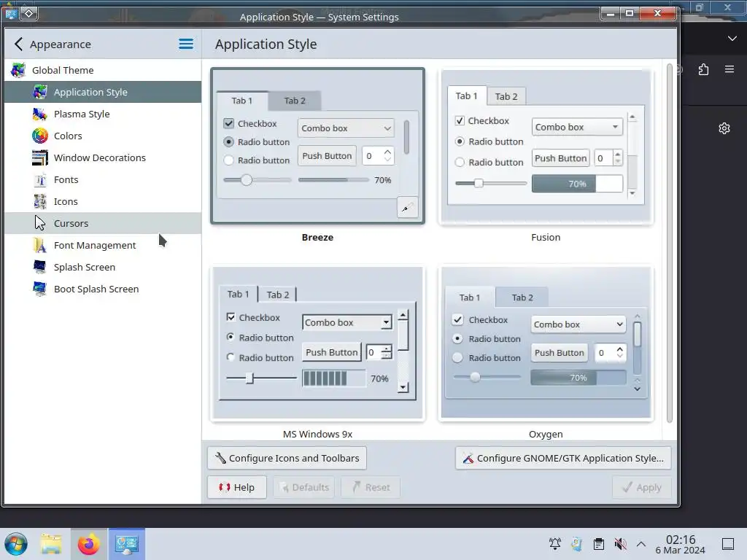Click the slider handle in Breeze preview
Viewport: 747px width, 560px height.
coord(247,180)
